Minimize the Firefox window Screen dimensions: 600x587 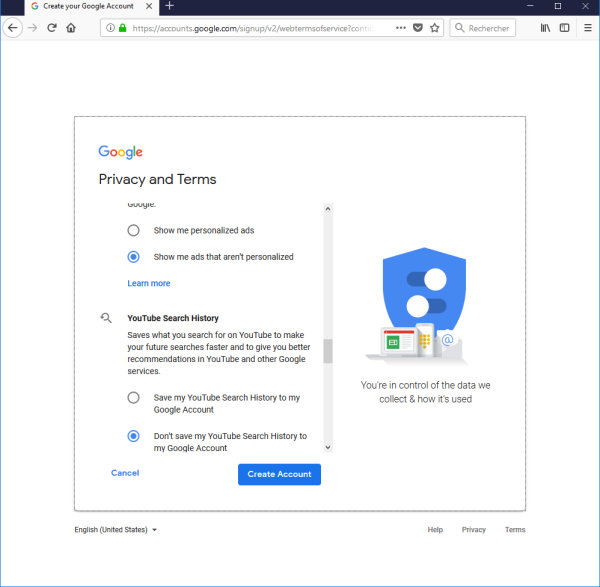tap(530, 6)
